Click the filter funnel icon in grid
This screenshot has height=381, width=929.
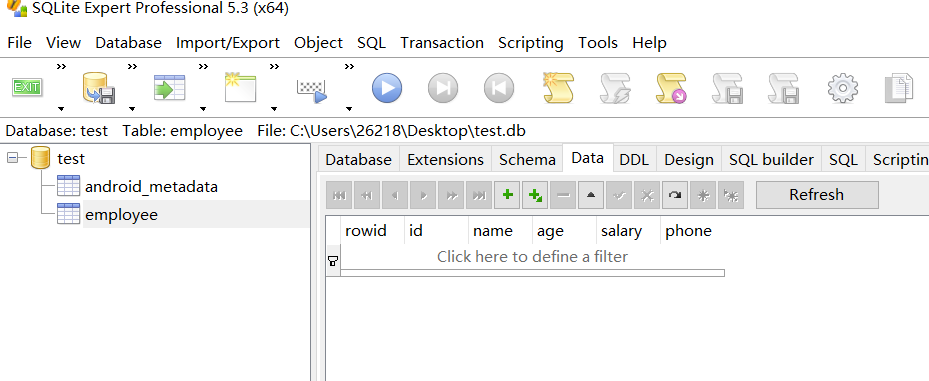333,260
